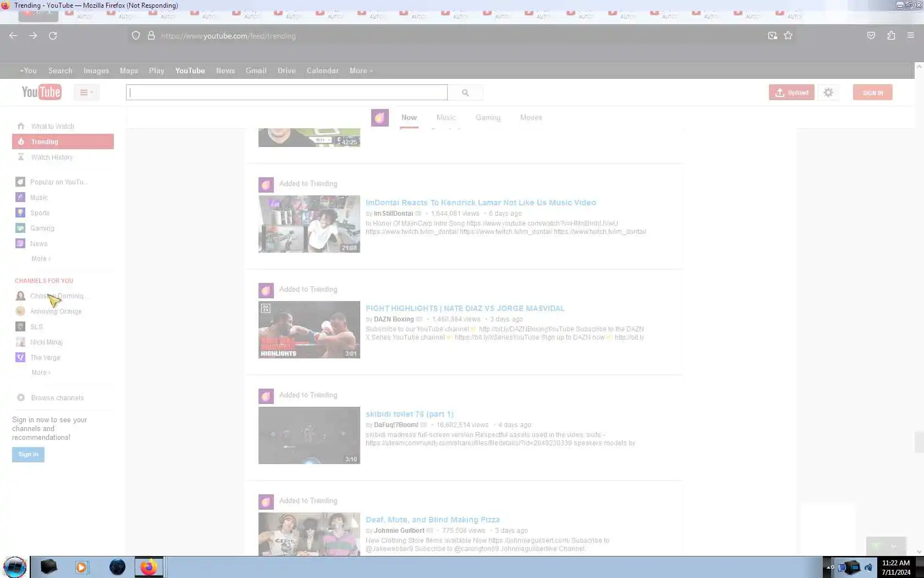Open Popular on YouTube sidebar item
Image resolution: width=924 pixels, height=578 pixels.
(59, 182)
